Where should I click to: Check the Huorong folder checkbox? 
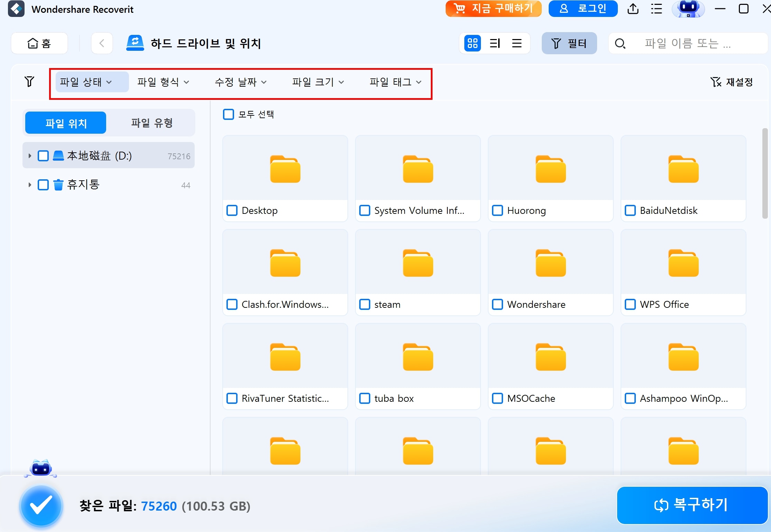[x=498, y=210]
